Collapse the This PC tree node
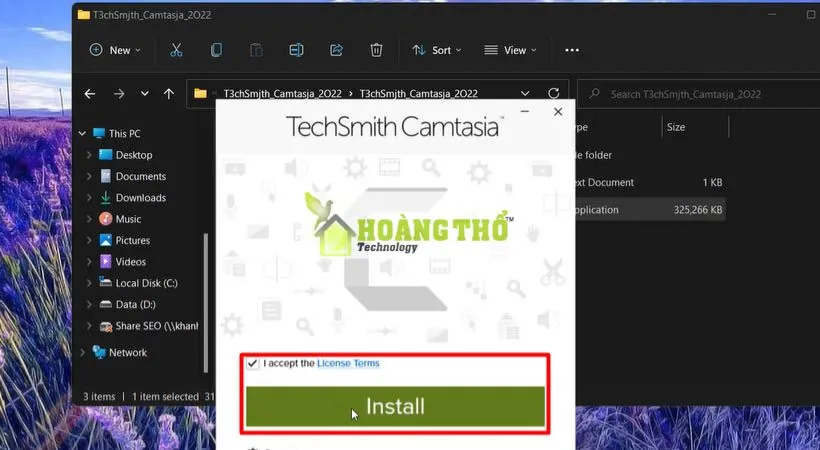 pos(83,133)
